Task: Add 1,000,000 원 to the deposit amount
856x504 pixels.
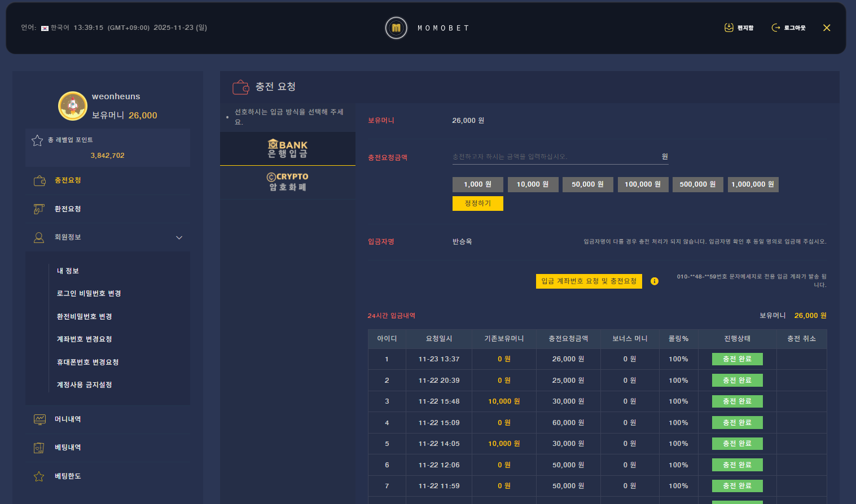Action: click(753, 184)
